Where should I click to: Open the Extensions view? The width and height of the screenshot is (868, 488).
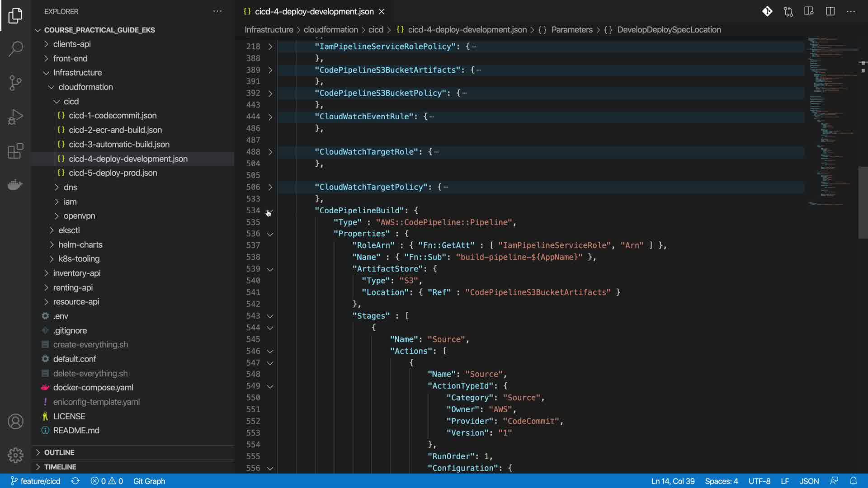click(15, 151)
